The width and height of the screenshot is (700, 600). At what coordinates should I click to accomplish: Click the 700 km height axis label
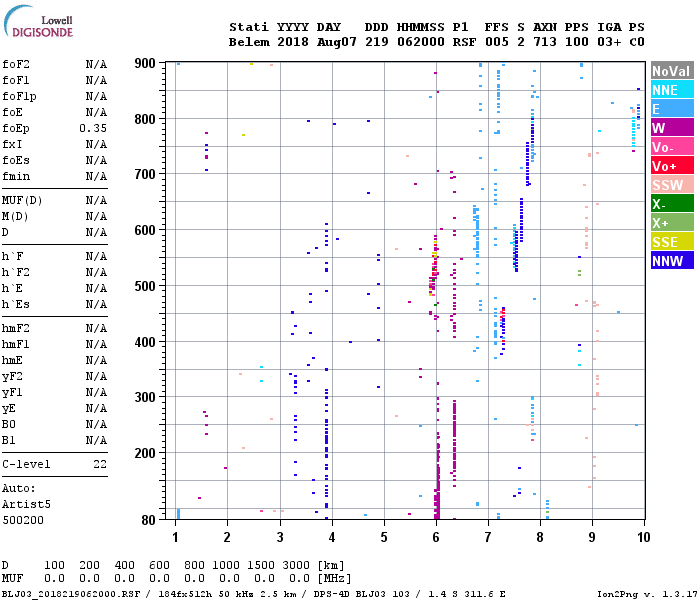click(145, 174)
